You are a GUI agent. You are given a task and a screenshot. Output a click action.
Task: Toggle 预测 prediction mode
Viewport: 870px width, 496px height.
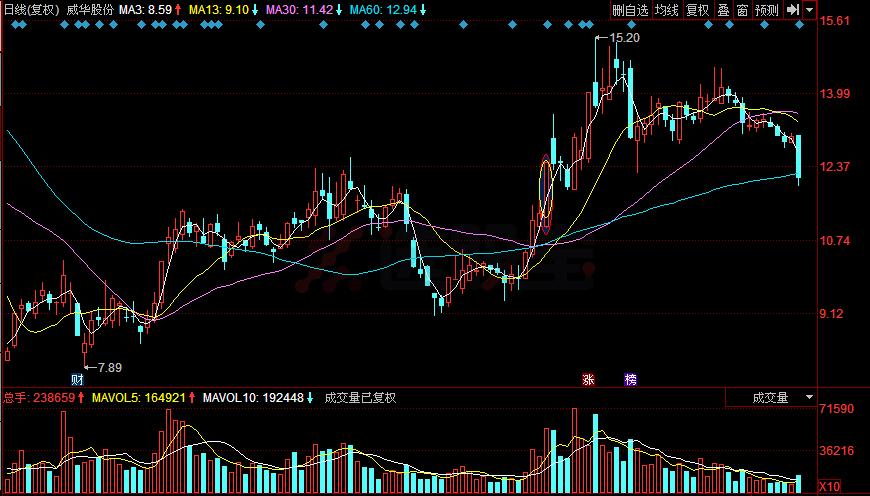pos(767,10)
